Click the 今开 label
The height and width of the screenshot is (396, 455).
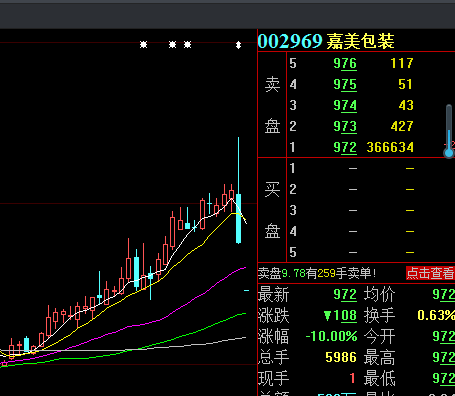(x=379, y=336)
